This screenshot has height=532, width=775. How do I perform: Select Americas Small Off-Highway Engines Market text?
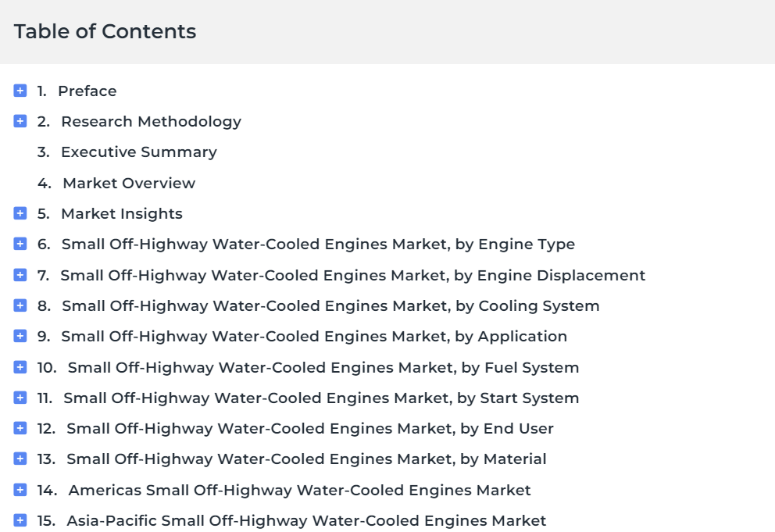pos(299,491)
